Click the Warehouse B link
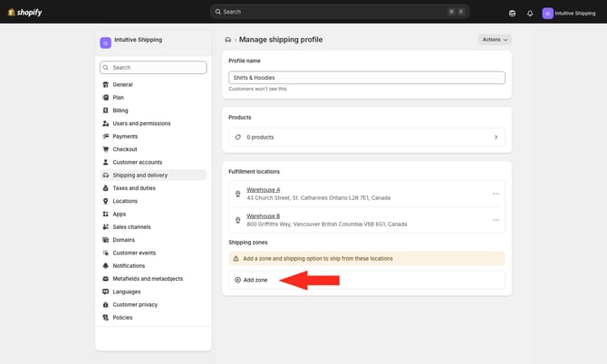 click(264, 216)
